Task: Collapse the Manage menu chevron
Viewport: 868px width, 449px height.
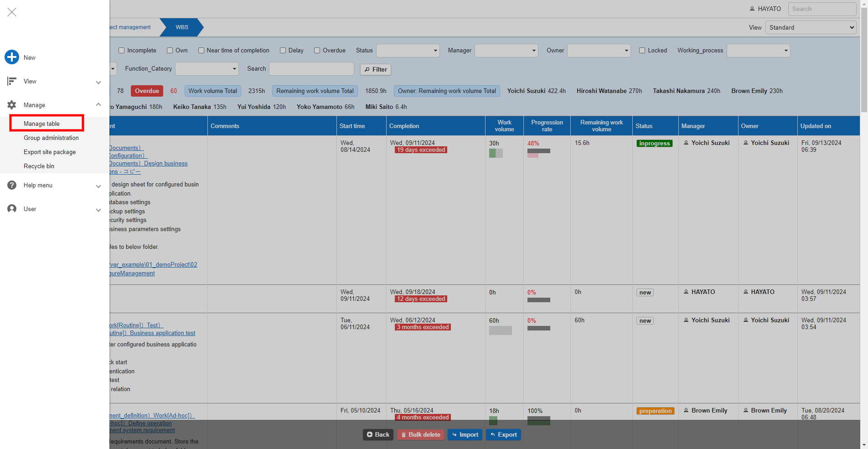Action: coord(98,105)
